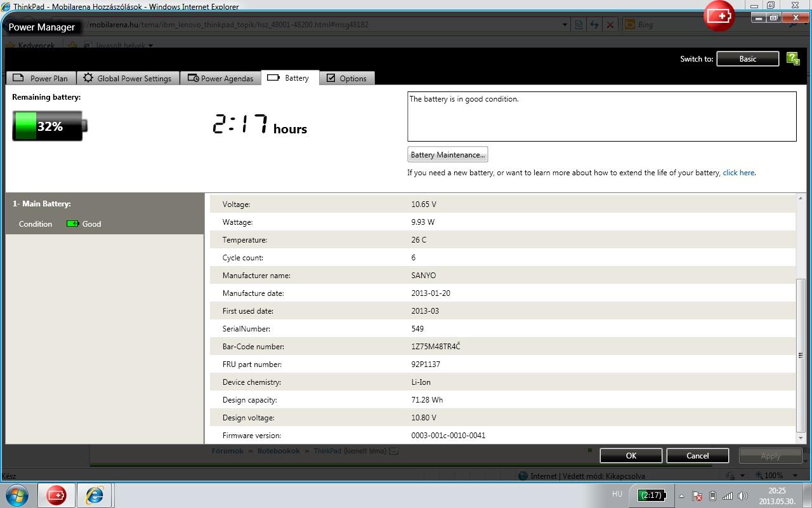Open the wireless network signal tray icon
Viewport: 812px width, 508px height.
pyautogui.click(x=728, y=496)
